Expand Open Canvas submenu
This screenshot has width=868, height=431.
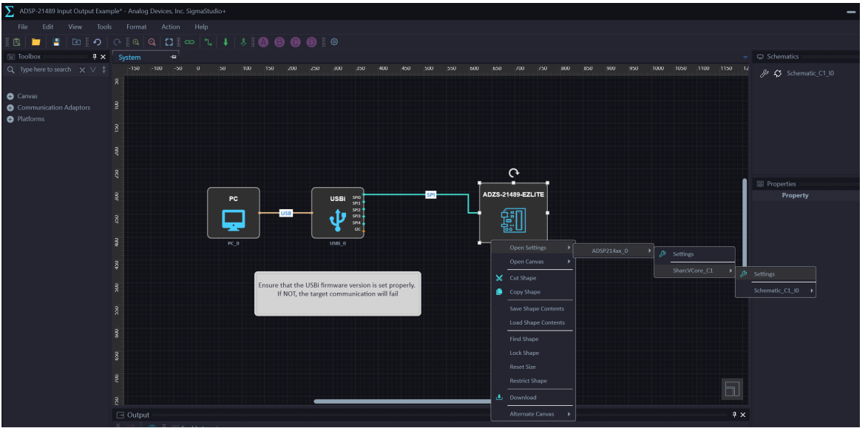point(534,262)
